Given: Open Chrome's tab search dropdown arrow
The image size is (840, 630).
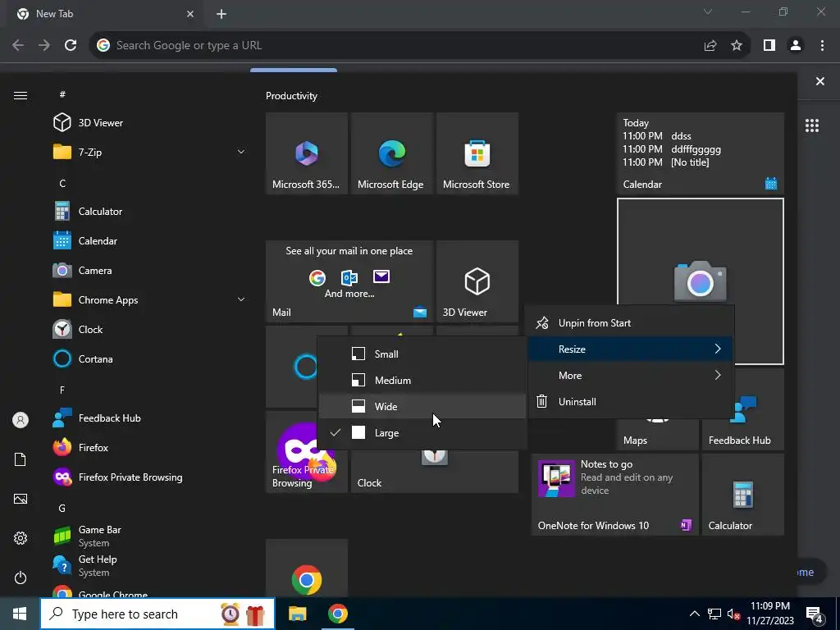Looking at the screenshot, I should pyautogui.click(x=708, y=11).
